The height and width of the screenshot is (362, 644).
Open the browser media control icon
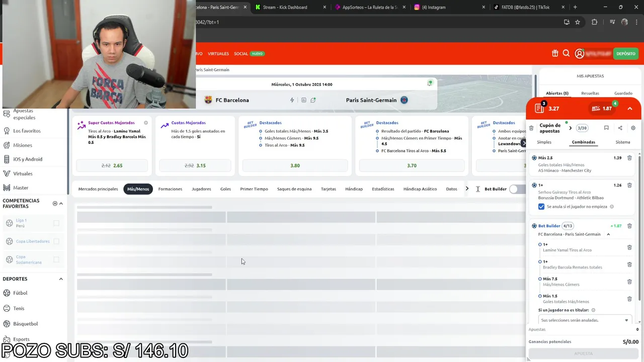(x=612, y=22)
